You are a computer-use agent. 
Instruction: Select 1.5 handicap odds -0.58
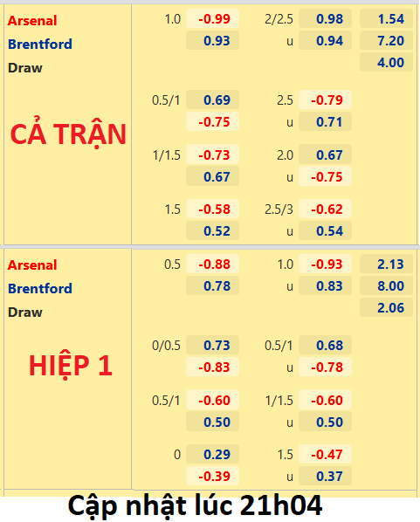click(x=212, y=209)
